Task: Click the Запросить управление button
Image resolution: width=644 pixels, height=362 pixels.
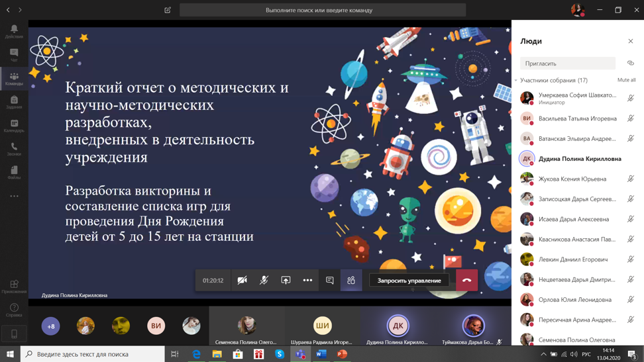Action: coord(409,281)
